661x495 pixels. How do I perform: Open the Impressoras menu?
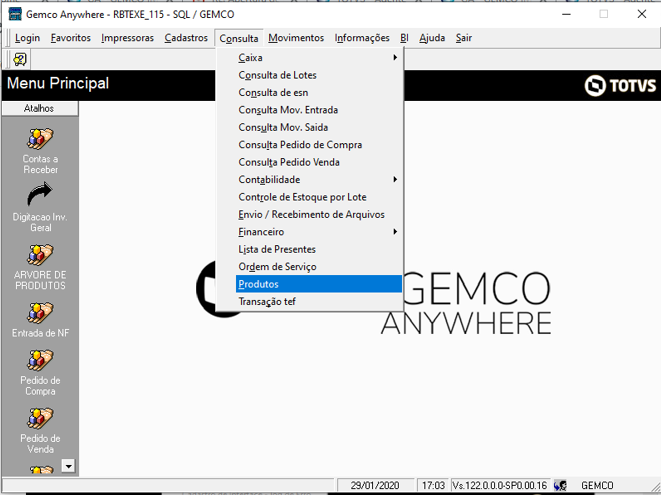[127, 38]
